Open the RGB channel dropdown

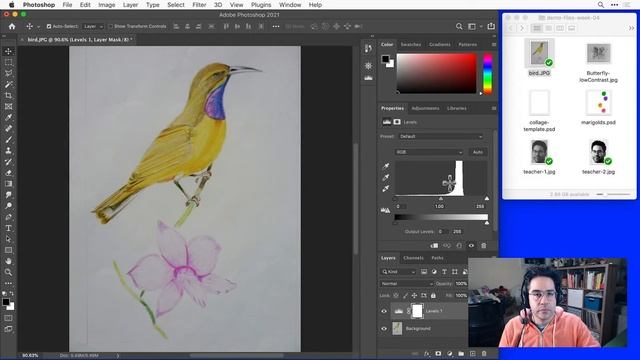pos(429,152)
